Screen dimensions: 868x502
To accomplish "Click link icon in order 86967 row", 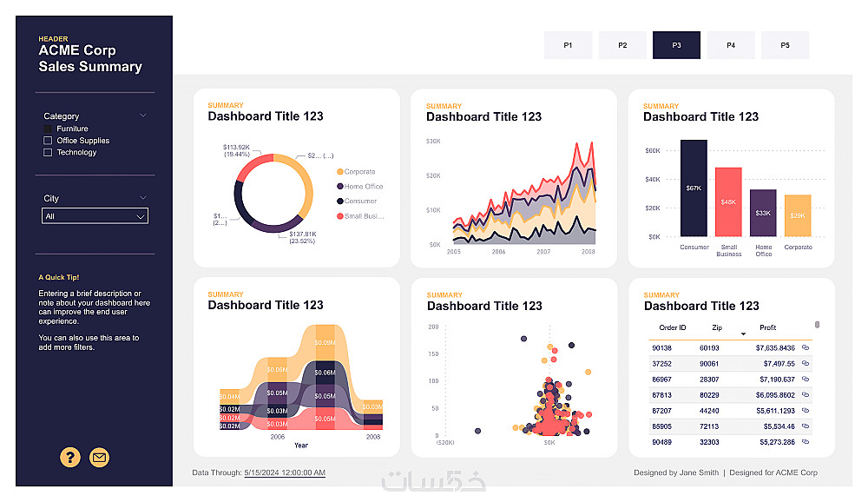I will coord(806,379).
